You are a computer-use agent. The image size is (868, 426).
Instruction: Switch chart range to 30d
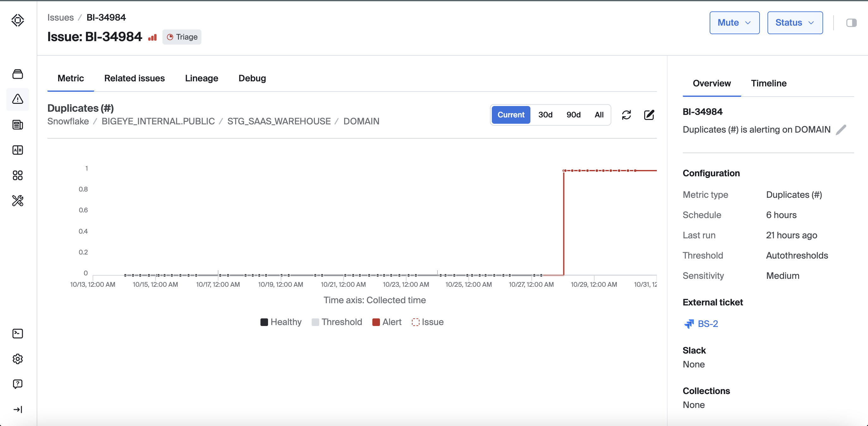tap(545, 115)
